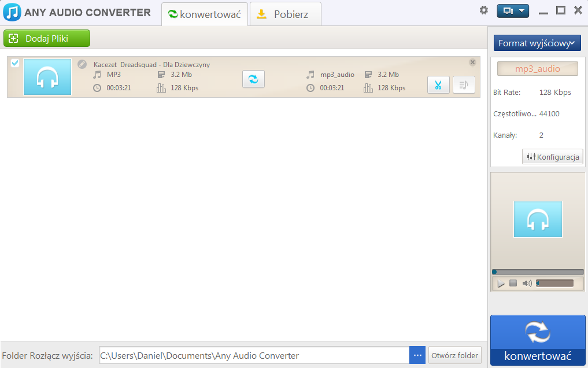Stop the preview playback

(513, 283)
